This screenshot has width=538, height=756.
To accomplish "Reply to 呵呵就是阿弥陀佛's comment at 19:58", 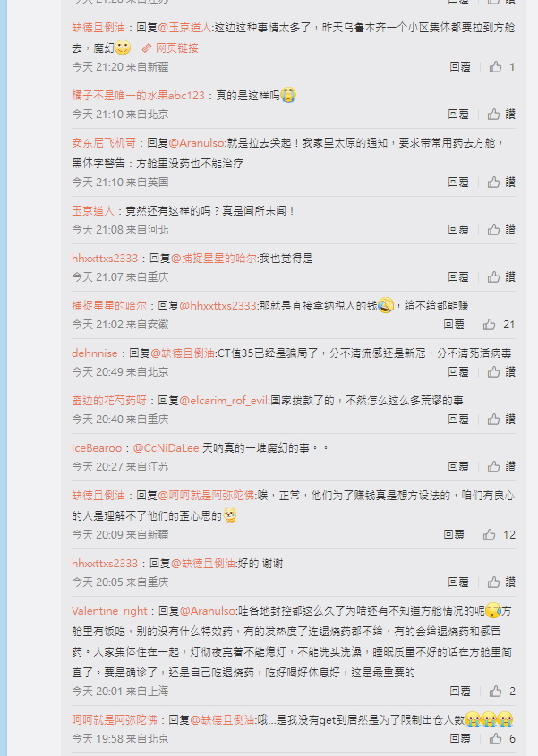I will pyautogui.click(x=460, y=739).
